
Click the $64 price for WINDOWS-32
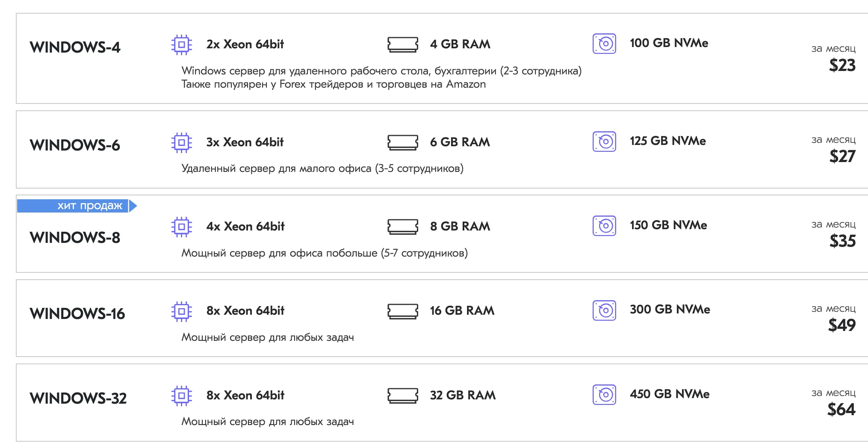tap(841, 409)
